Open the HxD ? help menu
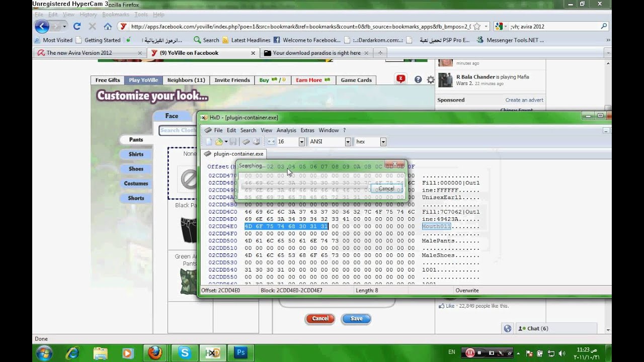 click(x=345, y=130)
